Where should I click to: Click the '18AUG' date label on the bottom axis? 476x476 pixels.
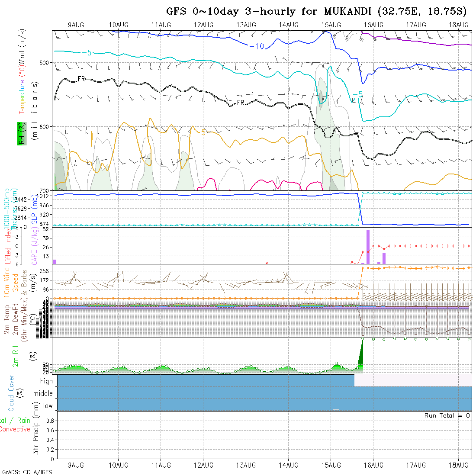pyautogui.click(x=459, y=465)
